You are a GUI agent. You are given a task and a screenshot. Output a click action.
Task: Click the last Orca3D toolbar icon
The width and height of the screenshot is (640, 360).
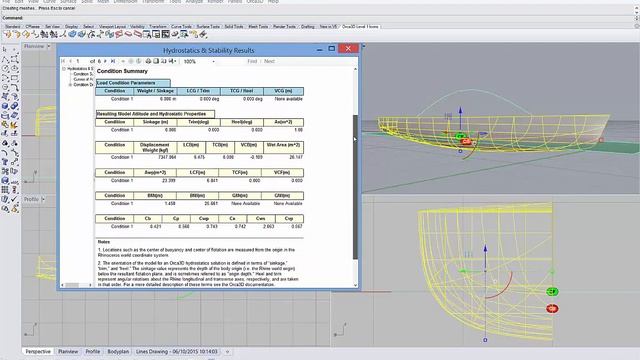pos(203,35)
